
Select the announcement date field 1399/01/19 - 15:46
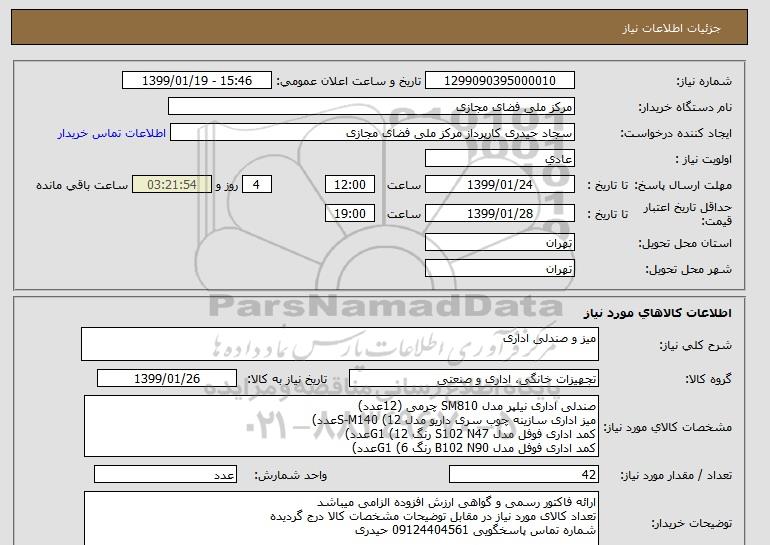tap(197, 80)
